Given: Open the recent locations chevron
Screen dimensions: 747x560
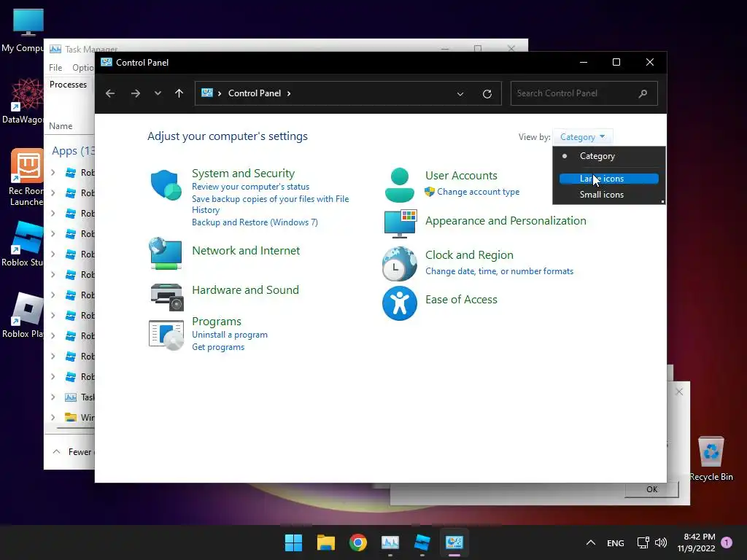Looking at the screenshot, I should [158, 93].
